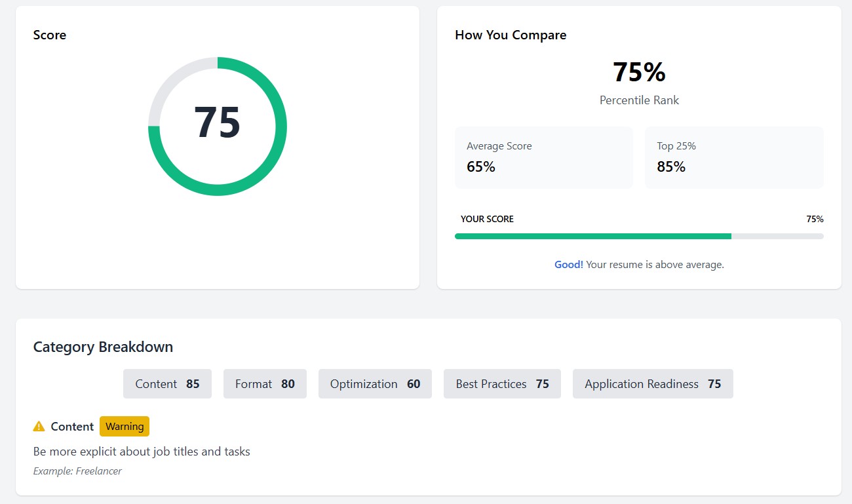Click 'Your resume is above average' text

655,265
